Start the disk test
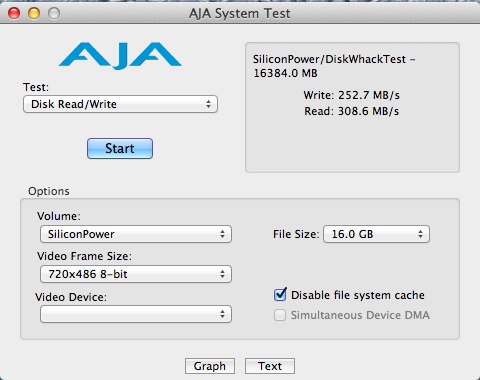The image size is (480, 380). click(120, 148)
